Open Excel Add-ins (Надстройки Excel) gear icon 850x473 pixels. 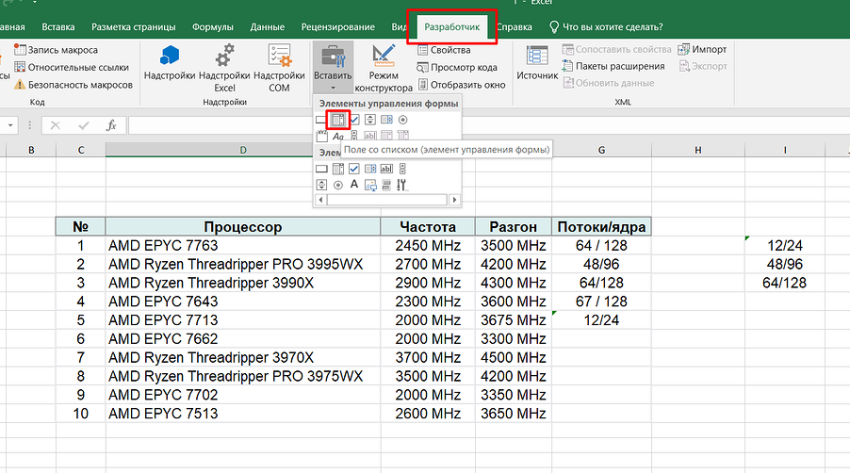224,56
